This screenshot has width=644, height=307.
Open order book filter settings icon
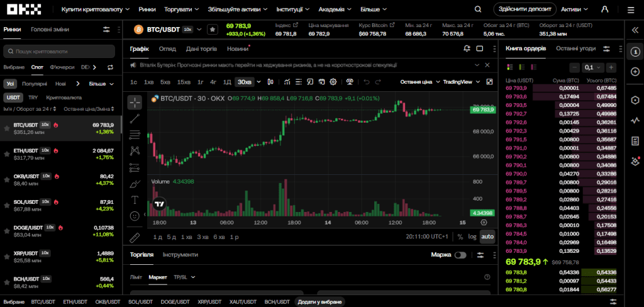pyautogui.click(x=606, y=48)
